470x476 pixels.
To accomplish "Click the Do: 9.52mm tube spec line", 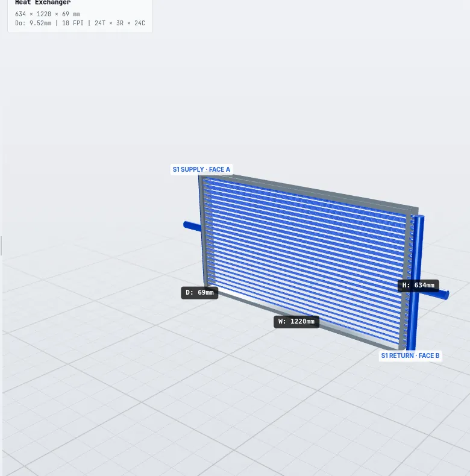I will coord(80,23).
